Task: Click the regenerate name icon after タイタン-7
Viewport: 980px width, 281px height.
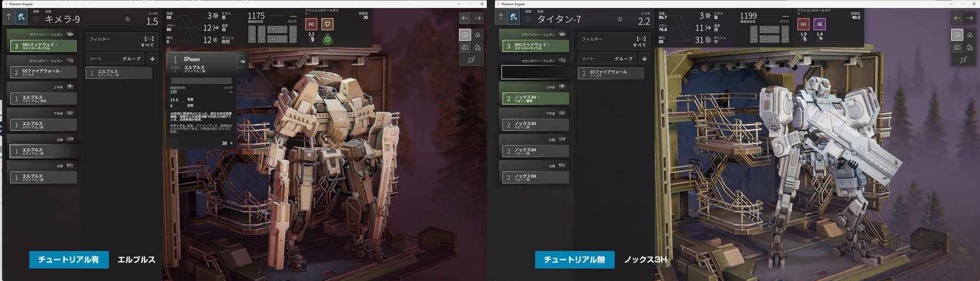Action: 620,19
